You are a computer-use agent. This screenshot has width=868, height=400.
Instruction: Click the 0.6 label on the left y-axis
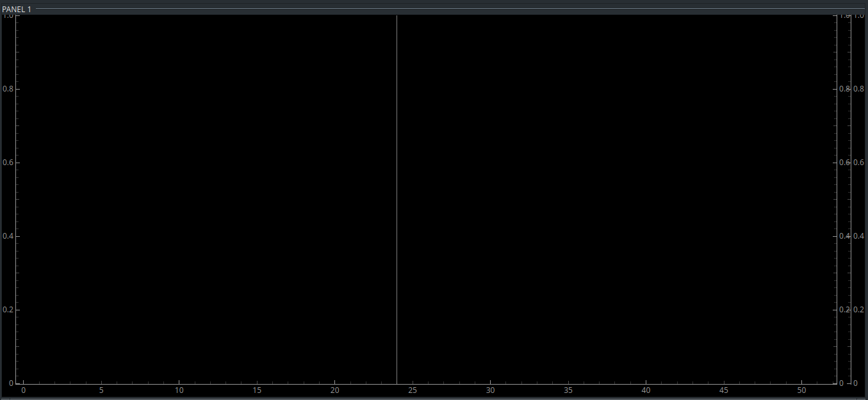click(7, 163)
